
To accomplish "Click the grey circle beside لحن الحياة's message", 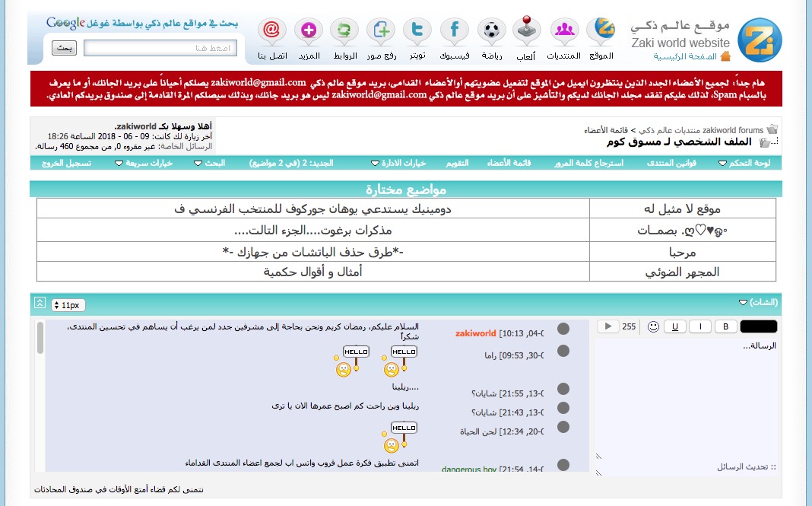I will coord(563,427).
